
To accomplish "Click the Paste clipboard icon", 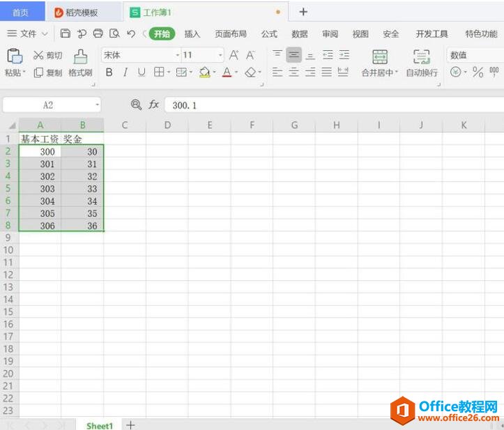I will 15,56.
